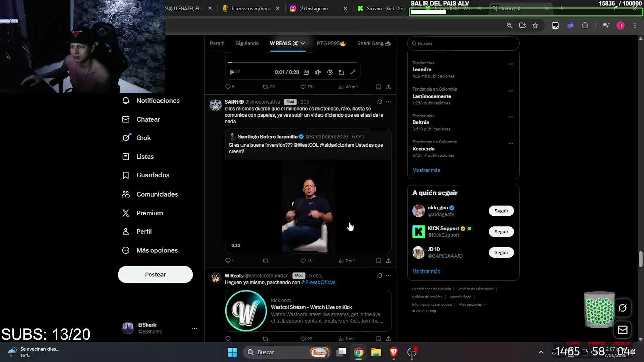The image size is (644, 362).
Task: Toggle captions on the 0:28 video
Action: (x=306, y=72)
